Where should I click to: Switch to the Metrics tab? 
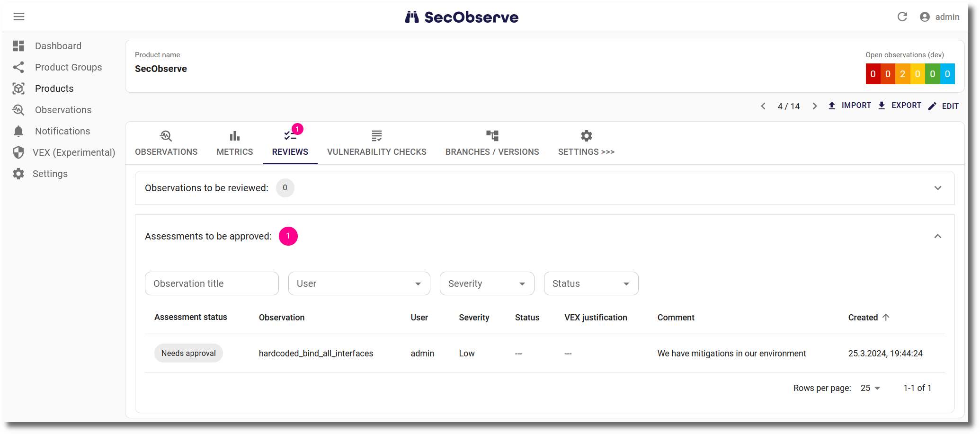(235, 143)
